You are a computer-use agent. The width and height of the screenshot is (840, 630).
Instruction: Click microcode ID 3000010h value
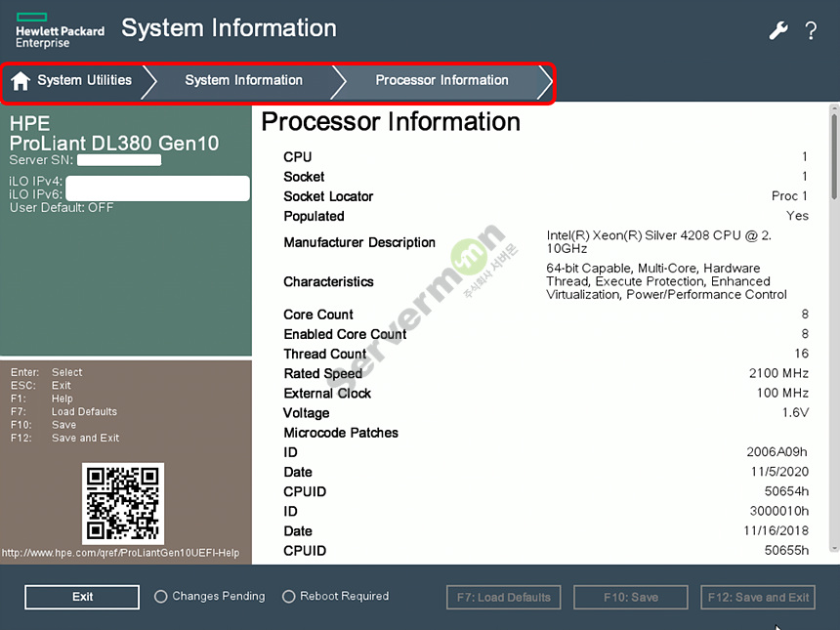click(x=778, y=512)
